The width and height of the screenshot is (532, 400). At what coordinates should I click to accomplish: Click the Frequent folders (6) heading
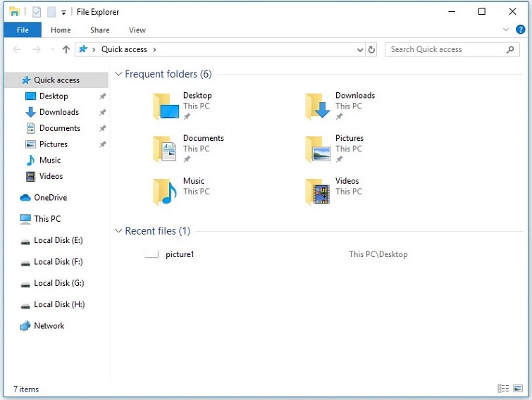pyautogui.click(x=168, y=74)
